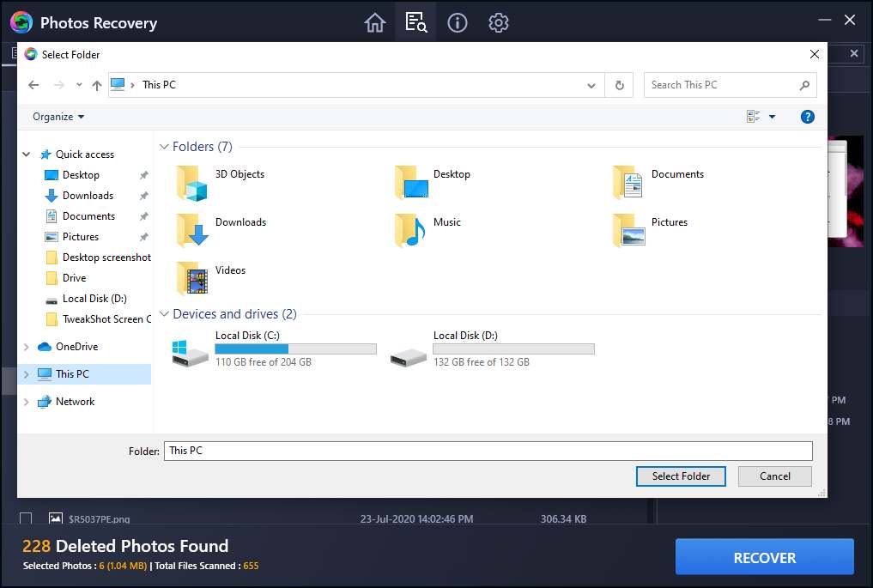Click the RECOVER button
Viewport: 873px width, 588px height.
tap(765, 557)
